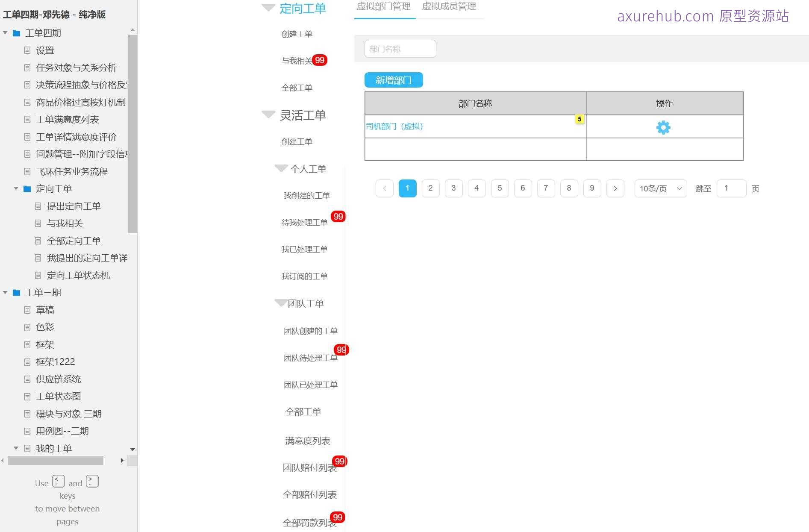Viewport: 809px width, 532px height.
Task: Expand the 工单三期 tree node
Action: coord(5,292)
